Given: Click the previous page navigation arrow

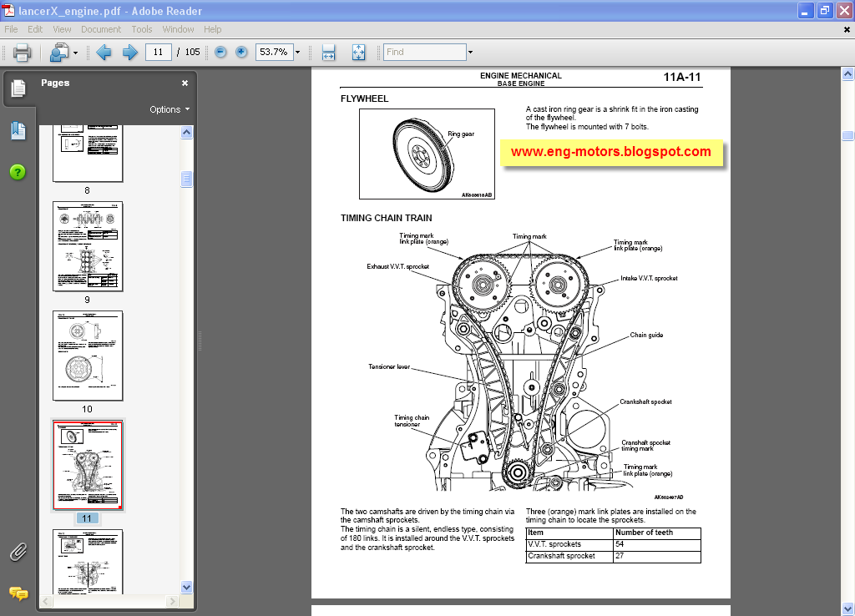Looking at the screenshot, I should [x=103, y=52].
